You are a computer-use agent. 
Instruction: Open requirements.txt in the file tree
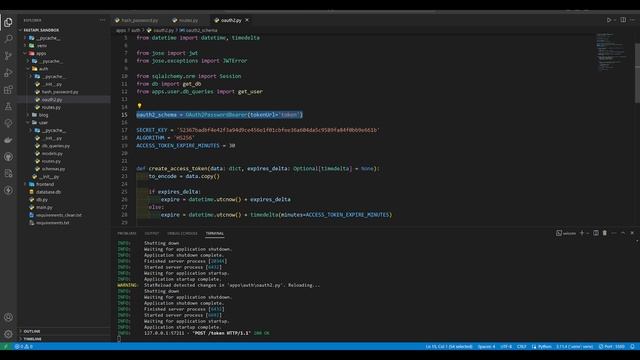coord(53,223)
